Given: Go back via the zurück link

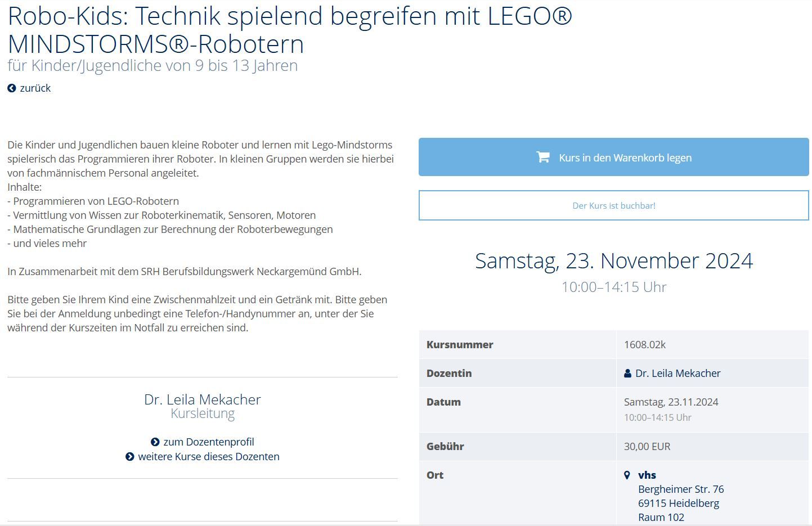Looking at the screenshot, I should pos(29,88).
